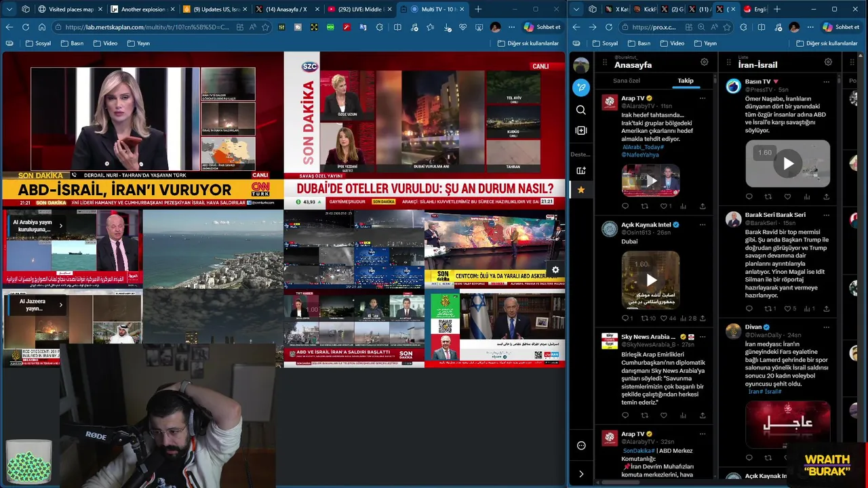Open the starred deck in X Pro sidebar
868x488 pixels.
[x=581, y=190]
